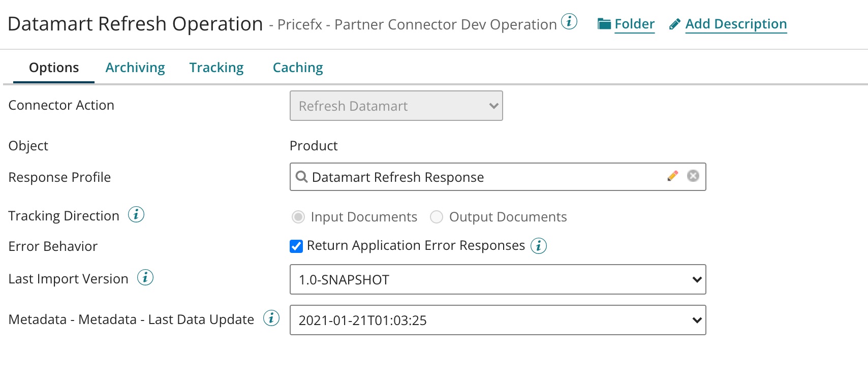Open the Last Data Update dropdown
This screenshot has width=868, height=386.
[498, 320]
